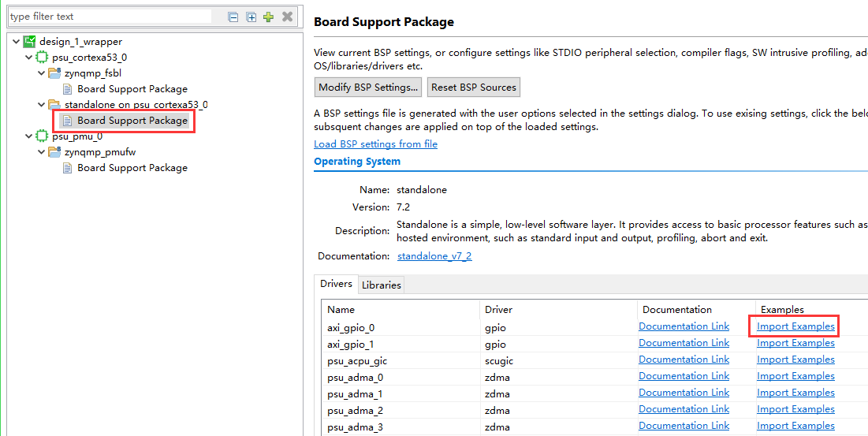Open Documentation Link for psu_adma_3
Screen dimensions: 868x436
coord(684,426)
